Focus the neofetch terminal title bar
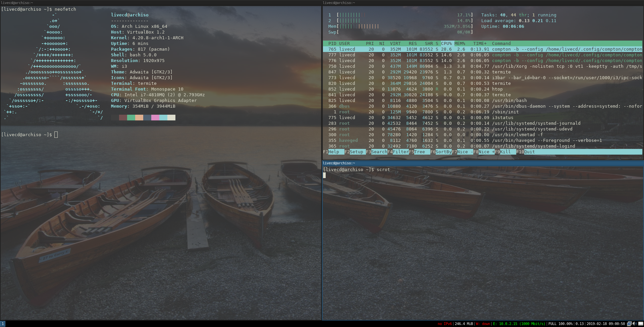 161,3
